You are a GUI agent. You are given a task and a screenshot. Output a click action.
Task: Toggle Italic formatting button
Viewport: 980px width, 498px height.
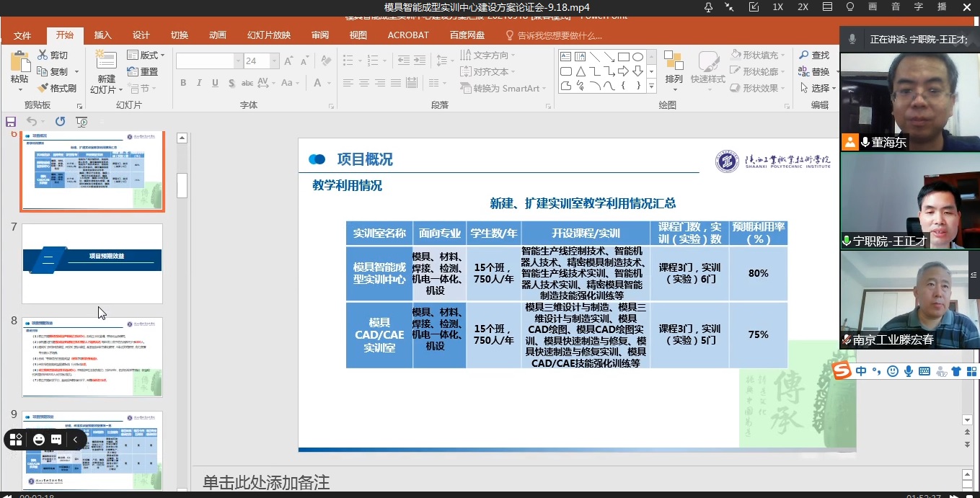(x=200, y=83)
